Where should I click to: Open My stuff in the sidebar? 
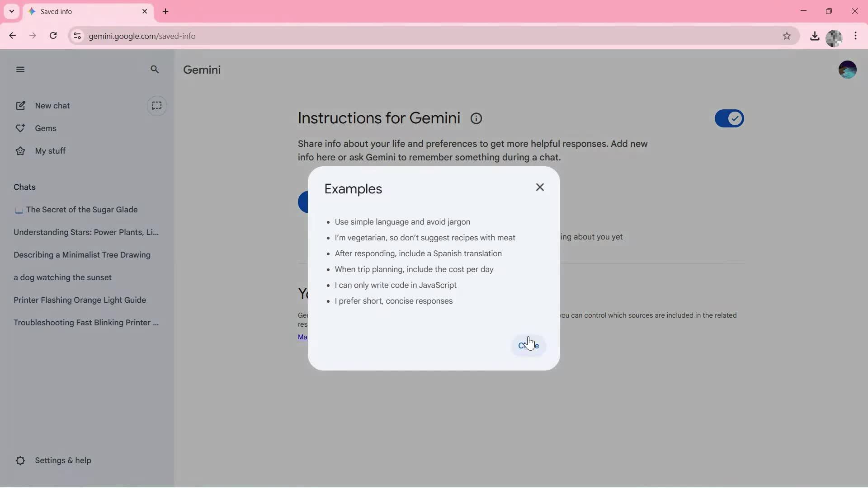pos(50,150)
